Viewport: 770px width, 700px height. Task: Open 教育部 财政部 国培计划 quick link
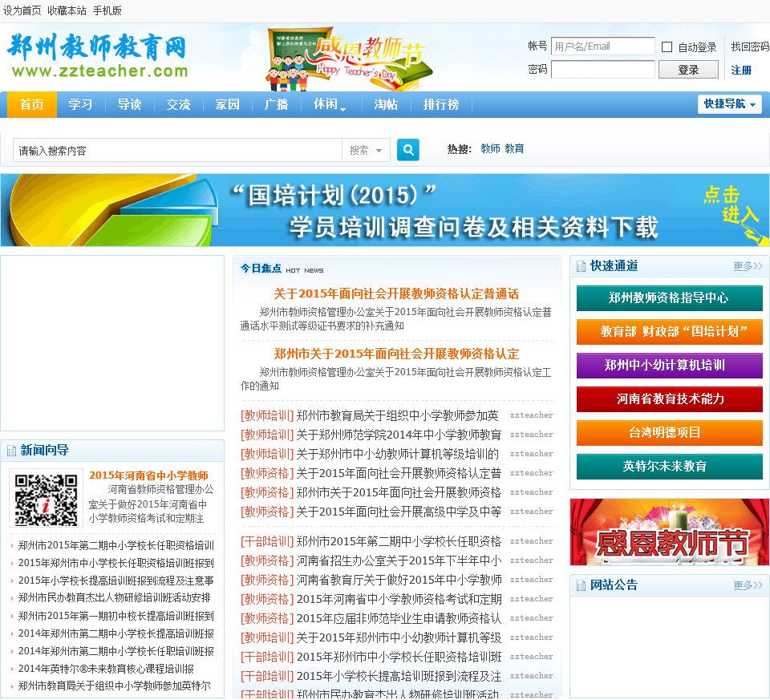[669, 332]
